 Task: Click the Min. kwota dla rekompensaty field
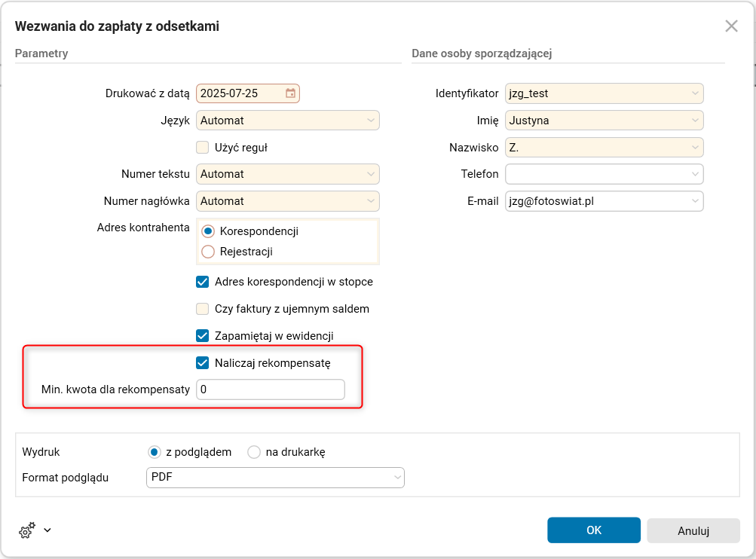(x=270, y=389)
